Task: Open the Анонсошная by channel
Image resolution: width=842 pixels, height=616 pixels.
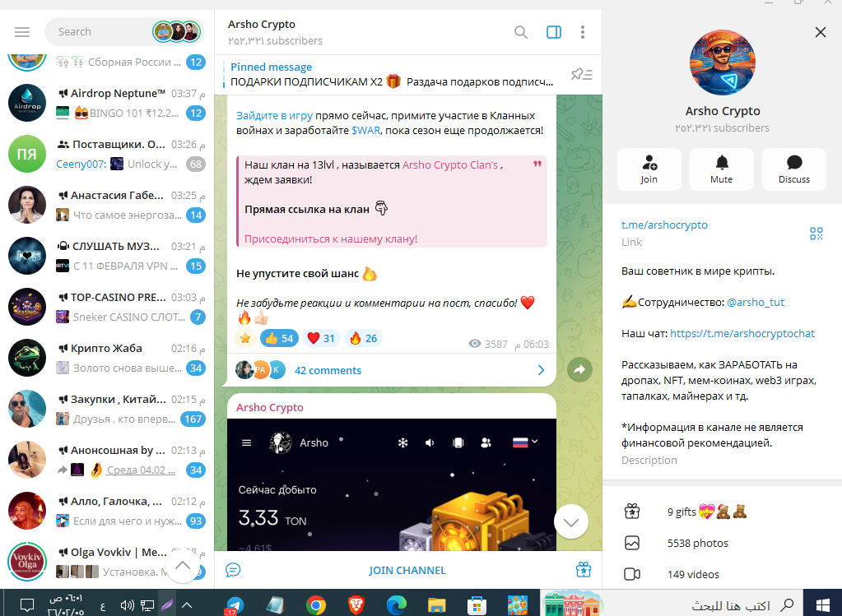Action: click(107, 460)
